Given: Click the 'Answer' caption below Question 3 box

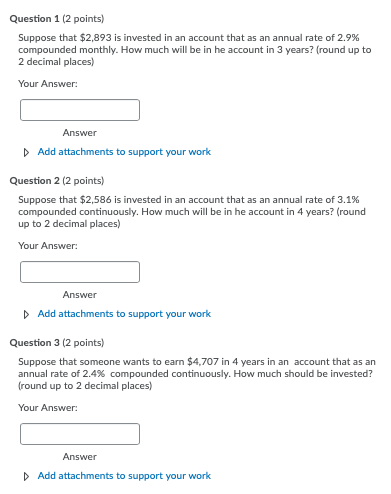Looking at the screenshot, I should tap(80, 457).
